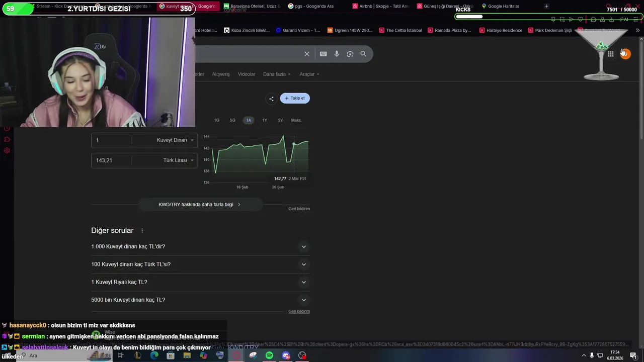Image resolution: width=644 pixels, height=362 pixels.
Task: Click Geri bildirim under Diğer sorular
Action: pos(299,311)
